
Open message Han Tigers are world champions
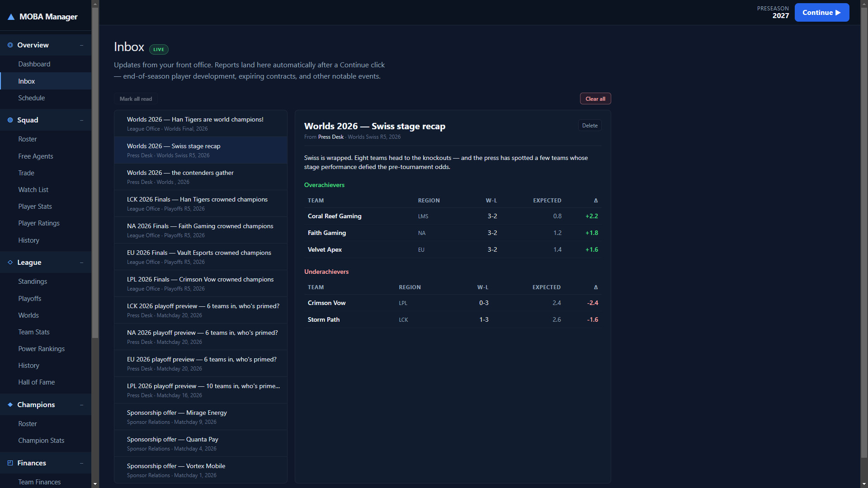(x=201, y=124)
